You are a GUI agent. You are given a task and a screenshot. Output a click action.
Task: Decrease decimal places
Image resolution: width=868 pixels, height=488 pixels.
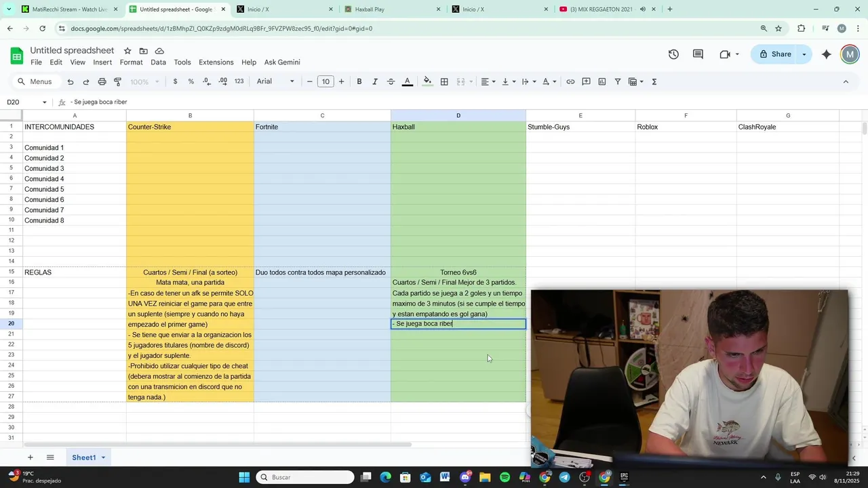(206, 81)
